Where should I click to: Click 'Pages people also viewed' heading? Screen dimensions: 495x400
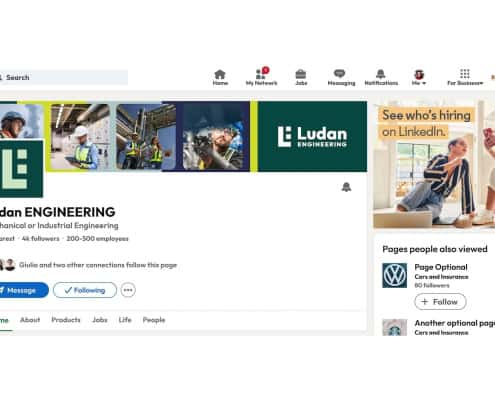[435, 249]
